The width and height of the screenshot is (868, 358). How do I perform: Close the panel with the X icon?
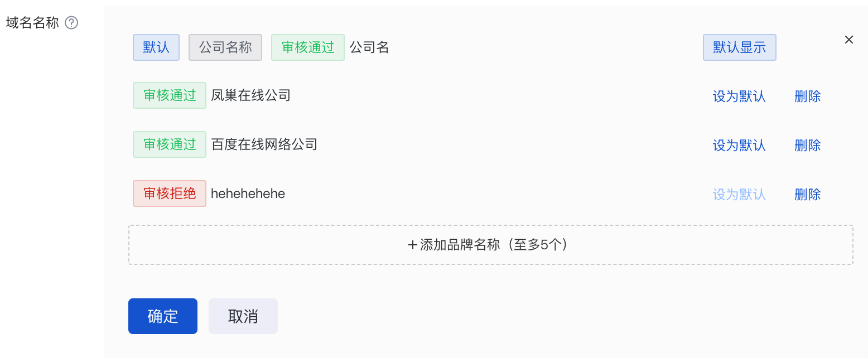point(849,40)
